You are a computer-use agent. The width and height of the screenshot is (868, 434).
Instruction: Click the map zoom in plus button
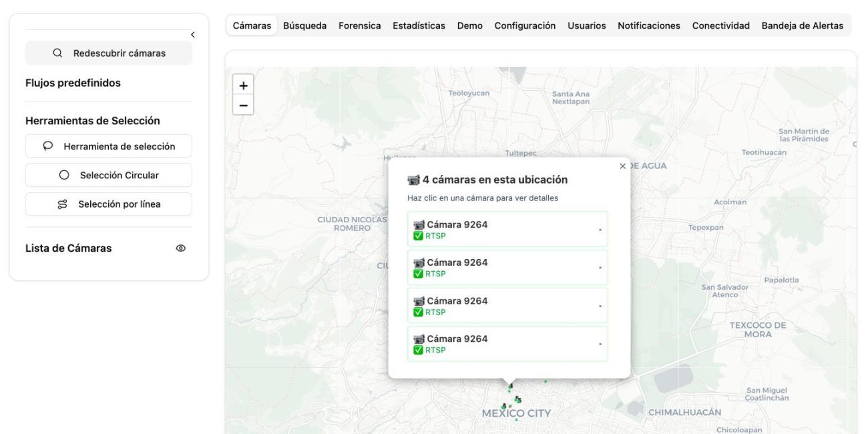(x=243, y=85)
